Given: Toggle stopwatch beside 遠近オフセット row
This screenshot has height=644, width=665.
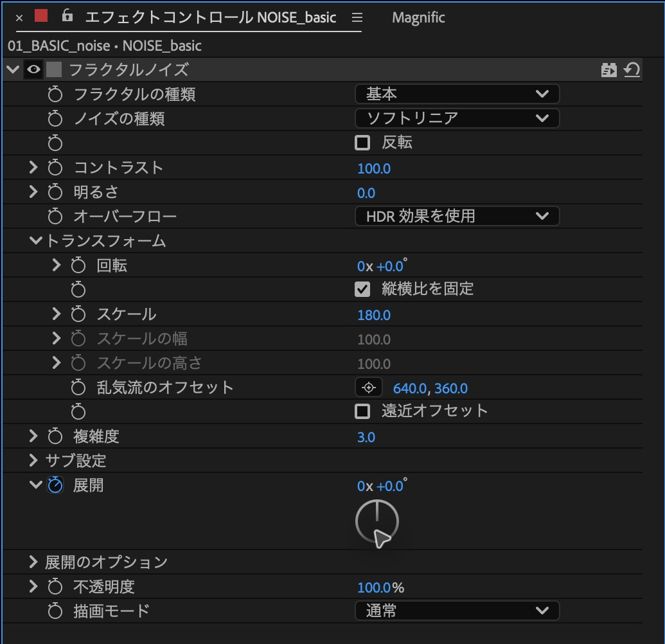Looking at the screenshot, I should (78, 412).
